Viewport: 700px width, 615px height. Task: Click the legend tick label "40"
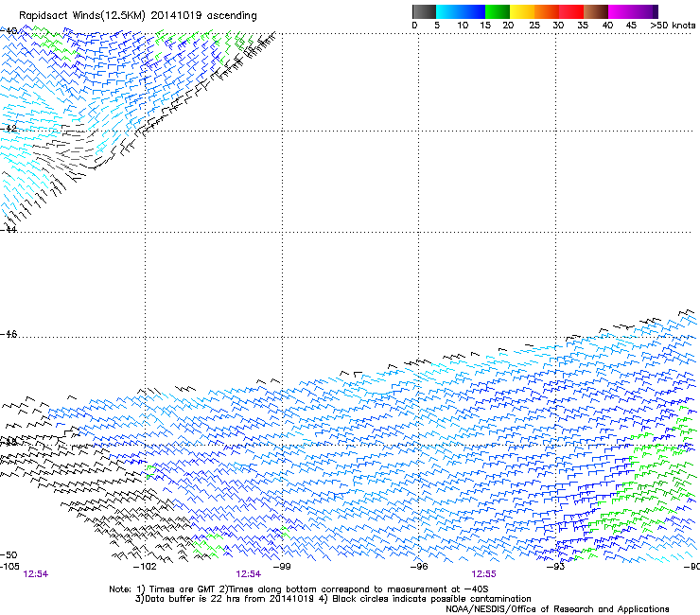click(x=607, y=26)
